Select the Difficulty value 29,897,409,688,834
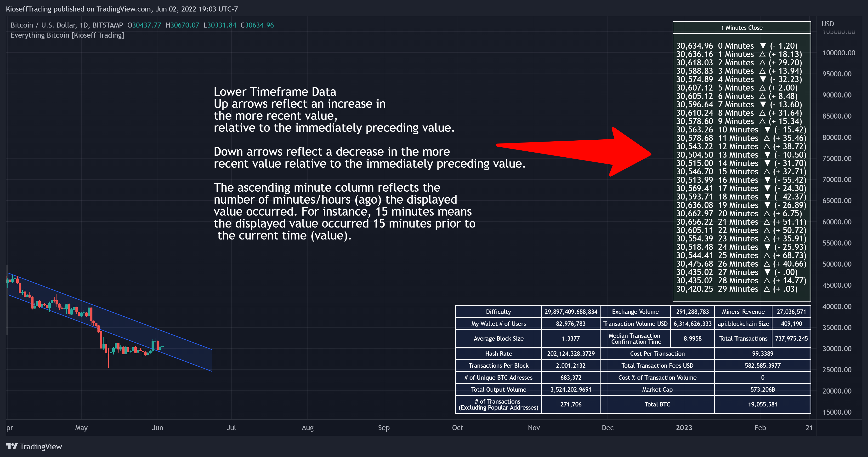Viewport: 868px width, 457px height. point(570,312)
